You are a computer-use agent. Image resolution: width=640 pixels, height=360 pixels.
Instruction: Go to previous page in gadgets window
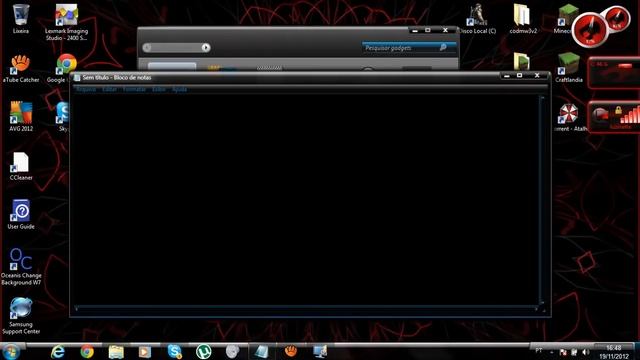tap(147, 48)
